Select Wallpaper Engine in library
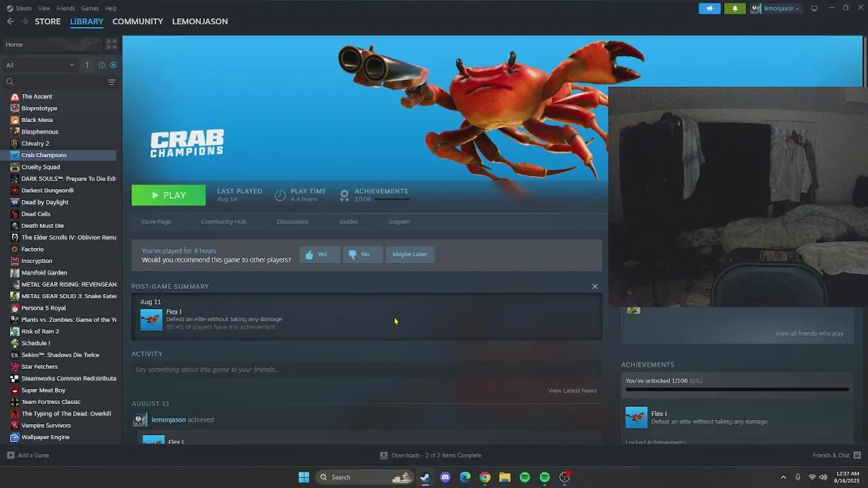The height and width of the screenshot is (488, 868). coord(45,437)
